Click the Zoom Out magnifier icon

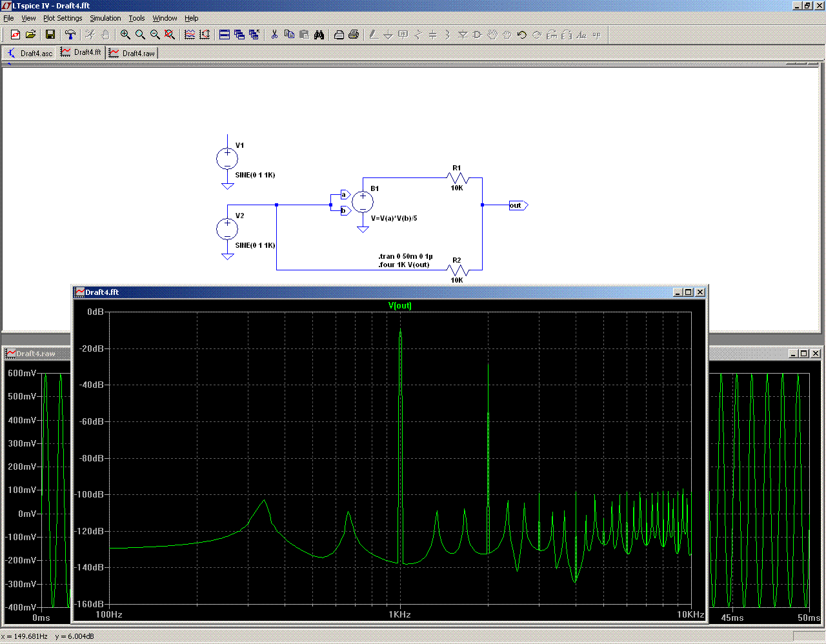pyautogui.click(x=155, y=35)
